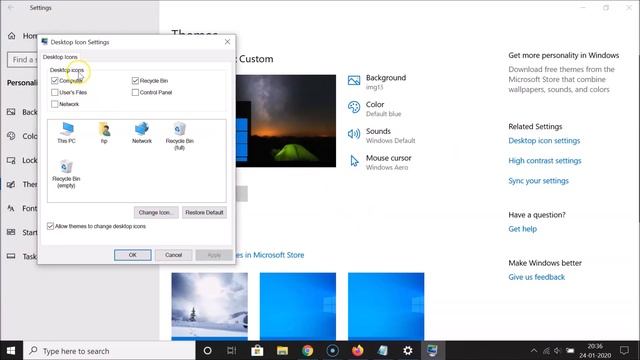The width and height of the screenshot is (640, 360).
Task: Click the Sounds speaker icon in Themes
Action: pyautogui.click(x=354, y=134)
